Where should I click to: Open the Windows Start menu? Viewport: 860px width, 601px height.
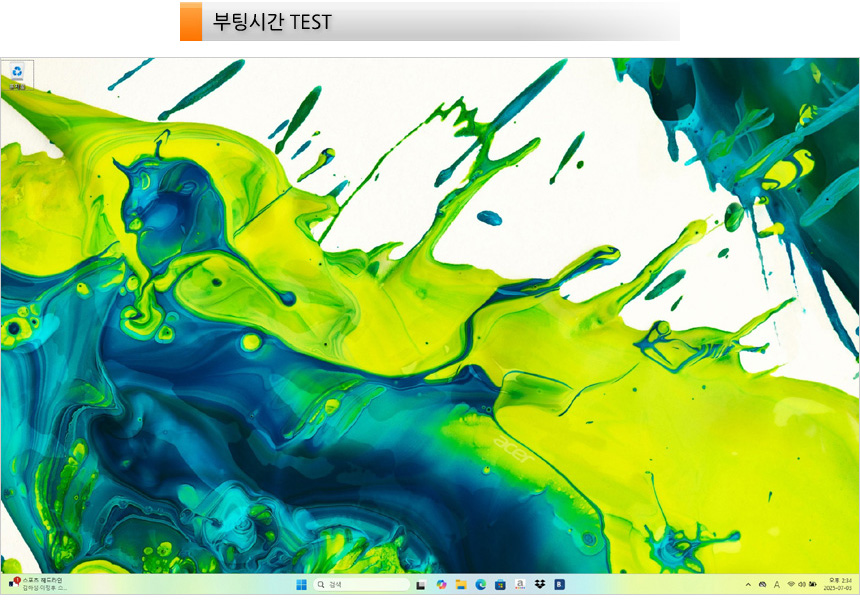tap(301, 584)
